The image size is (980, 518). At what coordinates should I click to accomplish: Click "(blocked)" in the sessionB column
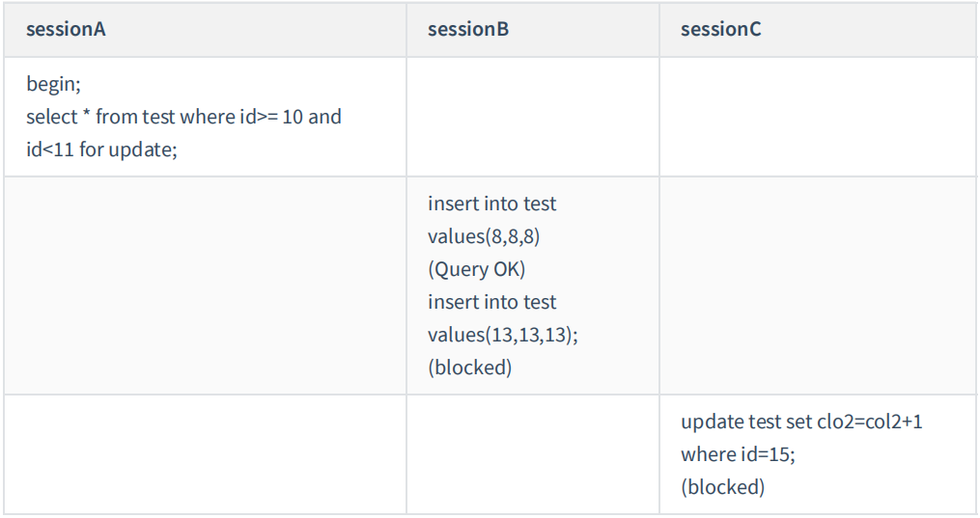tap(469, 368)
